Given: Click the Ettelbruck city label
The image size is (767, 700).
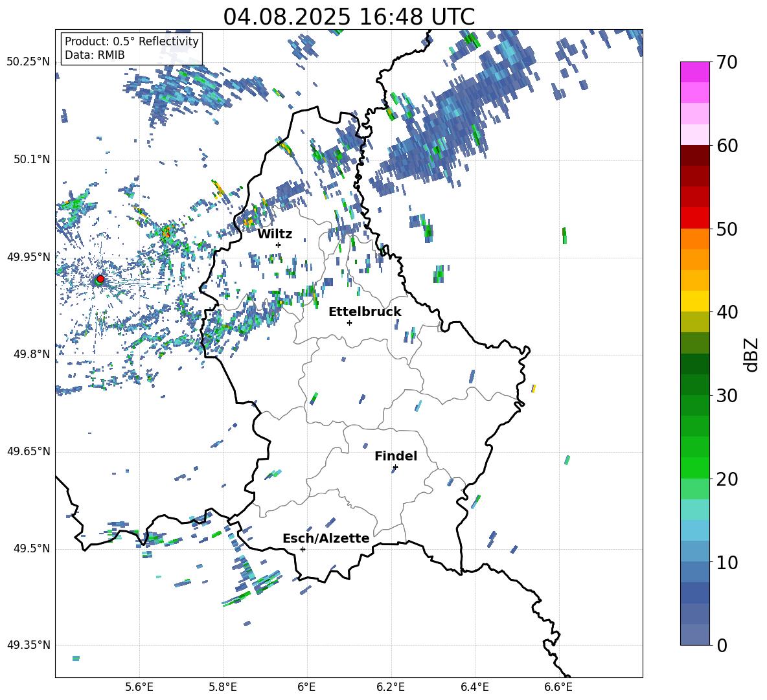Looking at the screenshot, I should pos(365,311).
